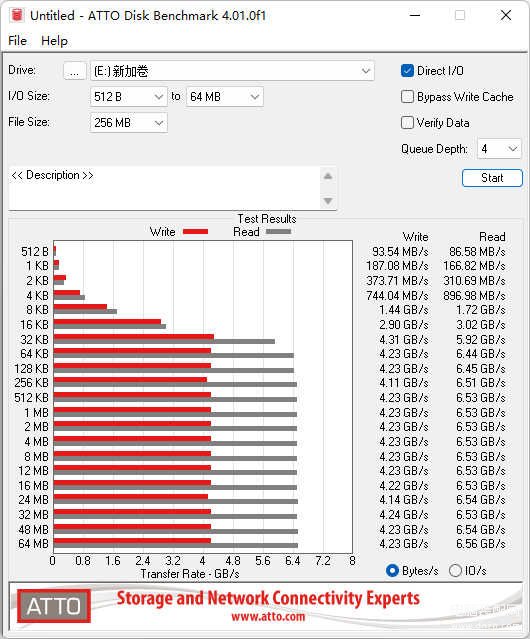Click the 4 KB write value "744.04 MB/s"

[397, 295]
